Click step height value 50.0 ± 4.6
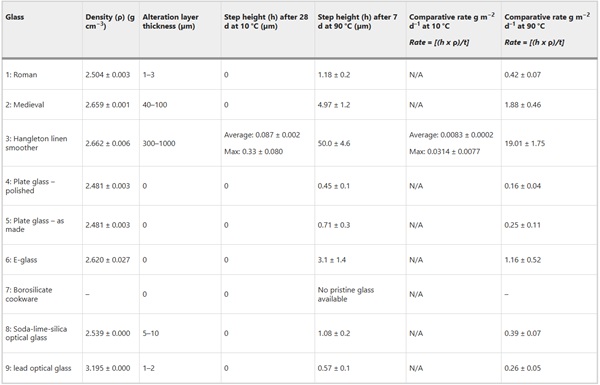This screenshot has width=600, height=385. [334, 144]
